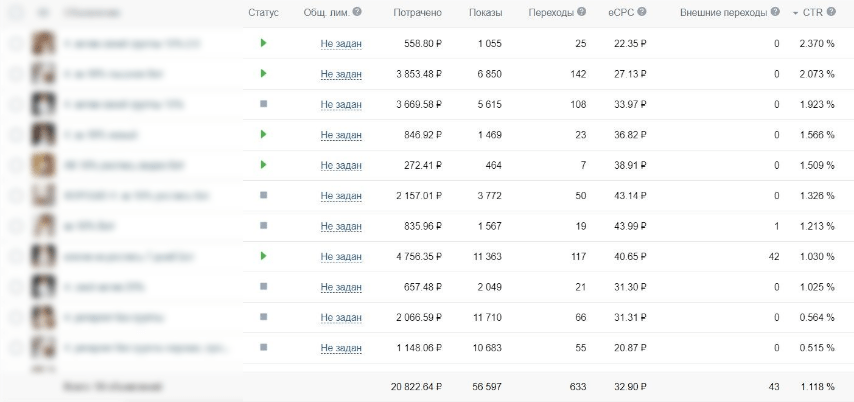This screenshot has width=854, height=402.
Task: Click Не задан link for 2 157.01 ₽ ad
Action: pos(341,196)
